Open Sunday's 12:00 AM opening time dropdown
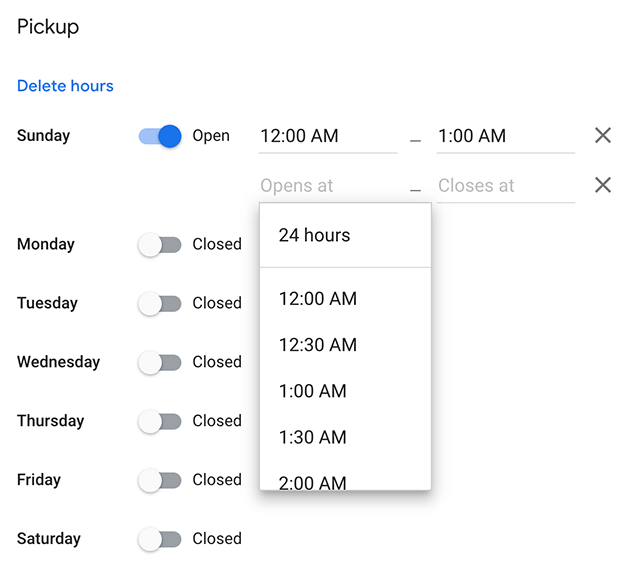 tap(328, 136)
